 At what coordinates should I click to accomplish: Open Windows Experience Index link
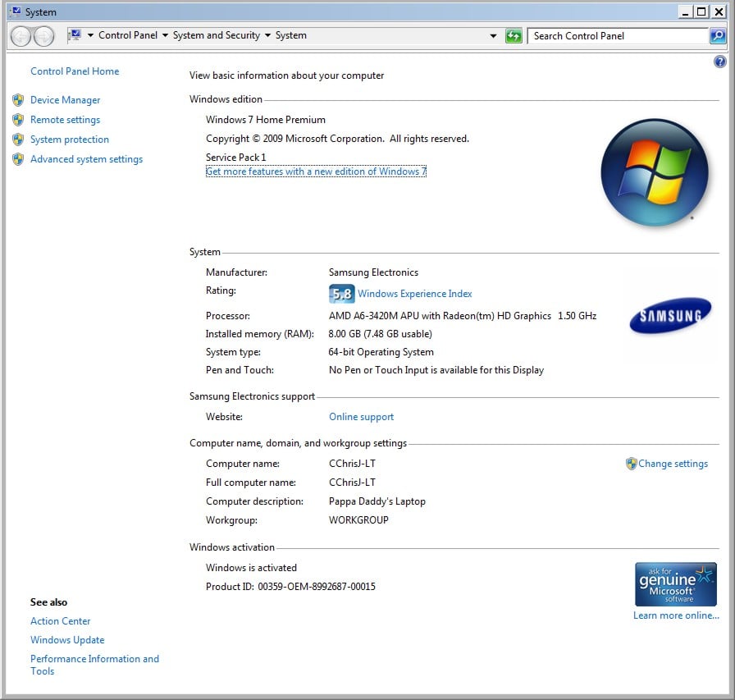(415, 294)
